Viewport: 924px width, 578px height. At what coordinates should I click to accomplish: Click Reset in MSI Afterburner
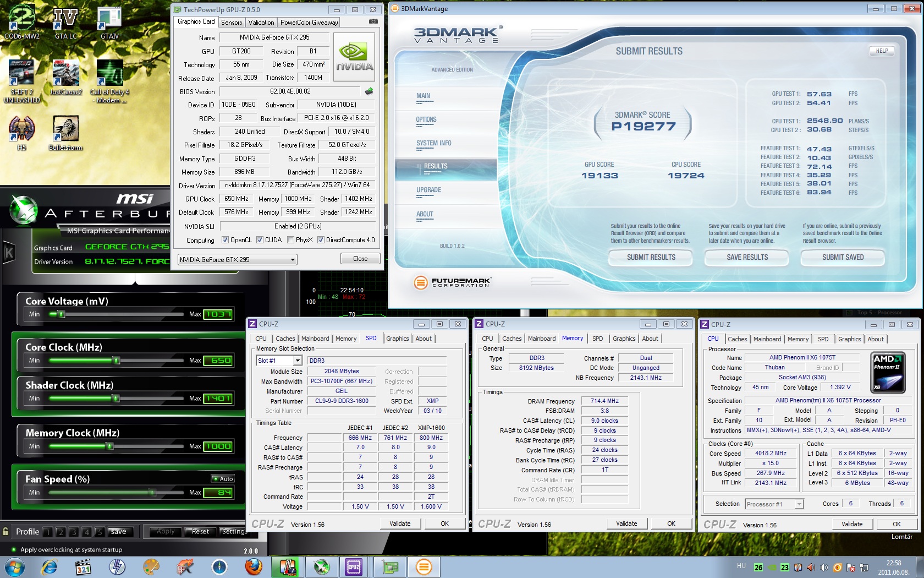pyautogui.click(x=200, y=531)
